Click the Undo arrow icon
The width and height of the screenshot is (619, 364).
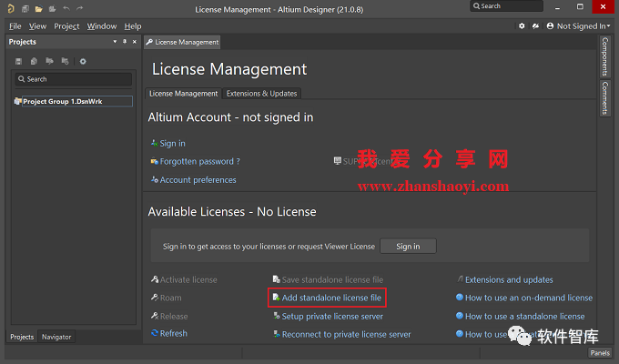pyautogui.click(x=66, y=8)
